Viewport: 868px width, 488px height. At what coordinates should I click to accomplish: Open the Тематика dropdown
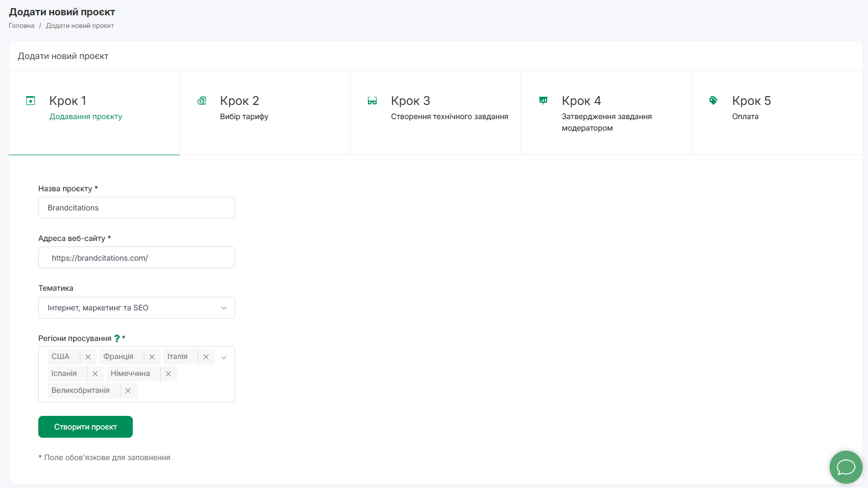tap(136, 308)
